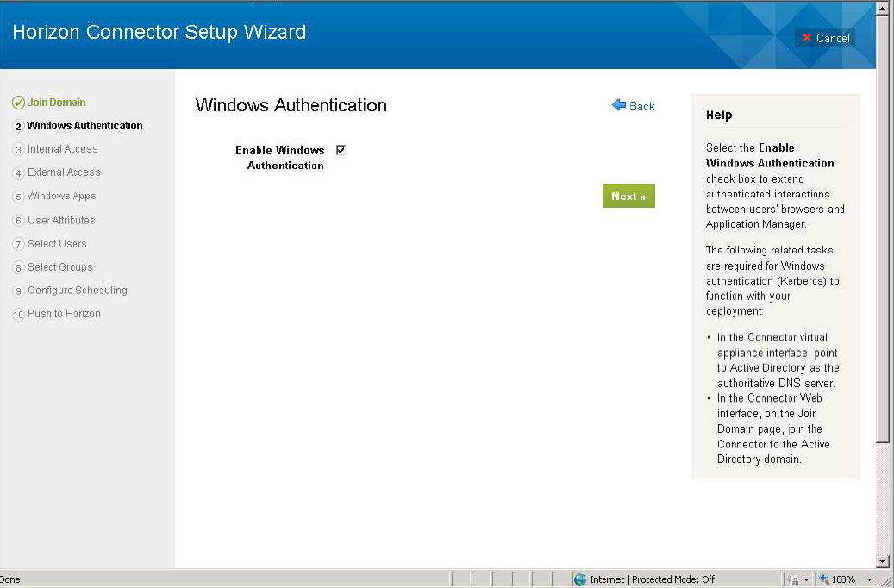Click the blue Back arrow icon
894x588 pixels.
[619, 105]
